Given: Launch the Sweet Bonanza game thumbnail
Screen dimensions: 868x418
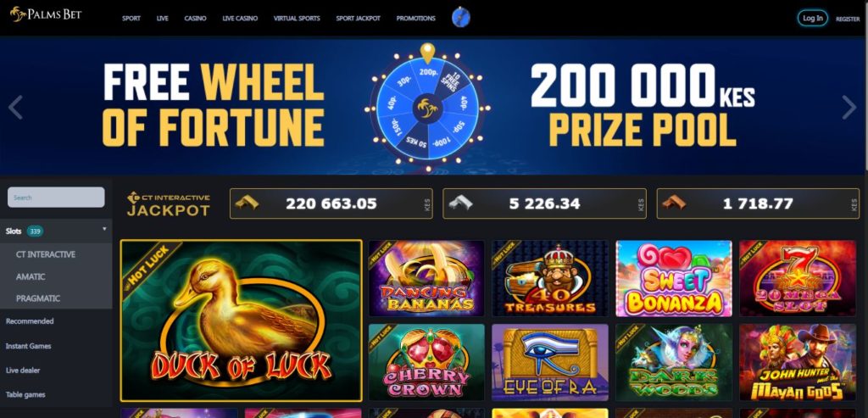Looking at the screenshot, I should 674,278.
